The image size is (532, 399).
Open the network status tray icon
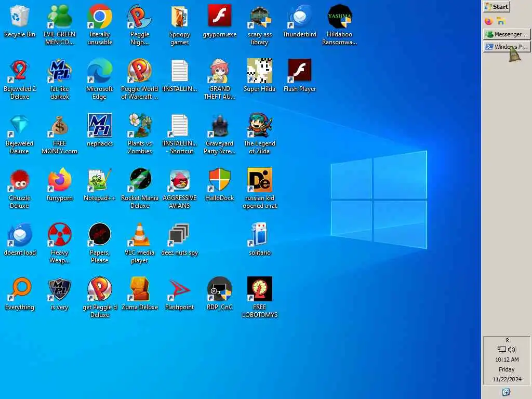click(501, 350)
